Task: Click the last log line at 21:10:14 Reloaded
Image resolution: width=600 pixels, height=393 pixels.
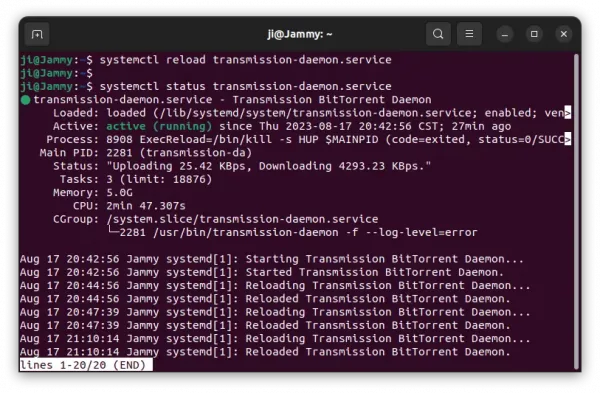Action: (265, 352)
